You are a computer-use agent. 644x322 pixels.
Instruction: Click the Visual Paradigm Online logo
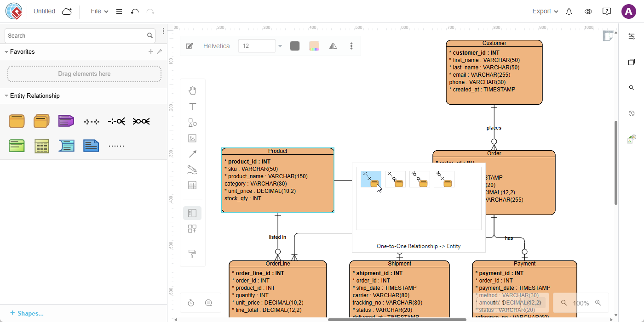[x=13, y=11]
